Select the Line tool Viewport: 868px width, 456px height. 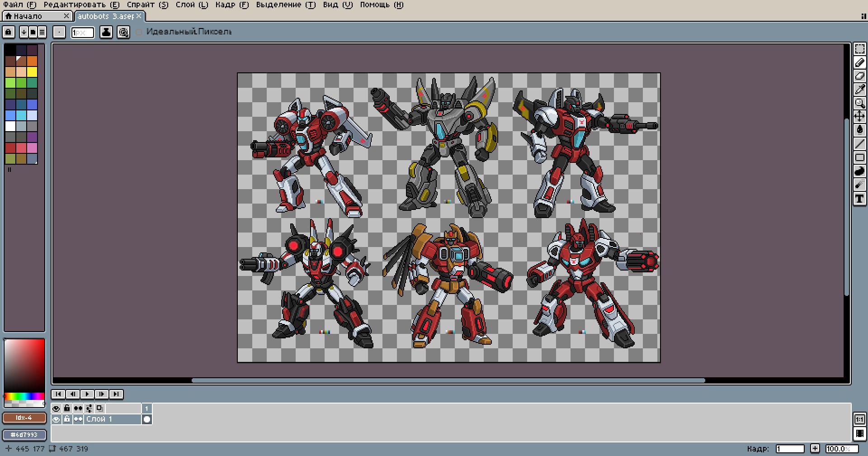coord(859,144)
